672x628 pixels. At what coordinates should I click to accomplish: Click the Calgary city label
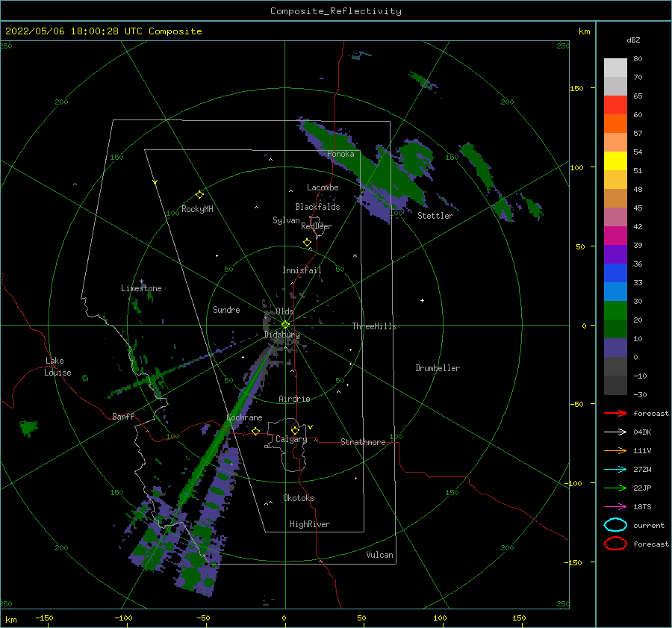291,439
